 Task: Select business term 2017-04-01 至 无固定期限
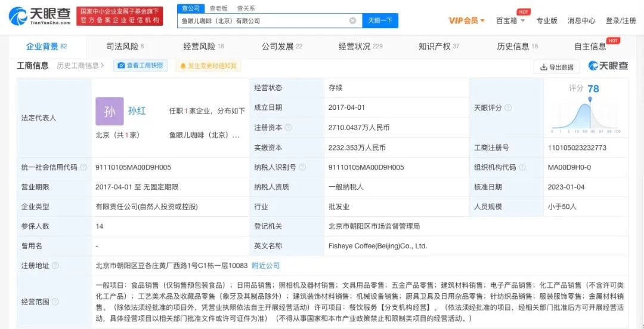point(137,187)
